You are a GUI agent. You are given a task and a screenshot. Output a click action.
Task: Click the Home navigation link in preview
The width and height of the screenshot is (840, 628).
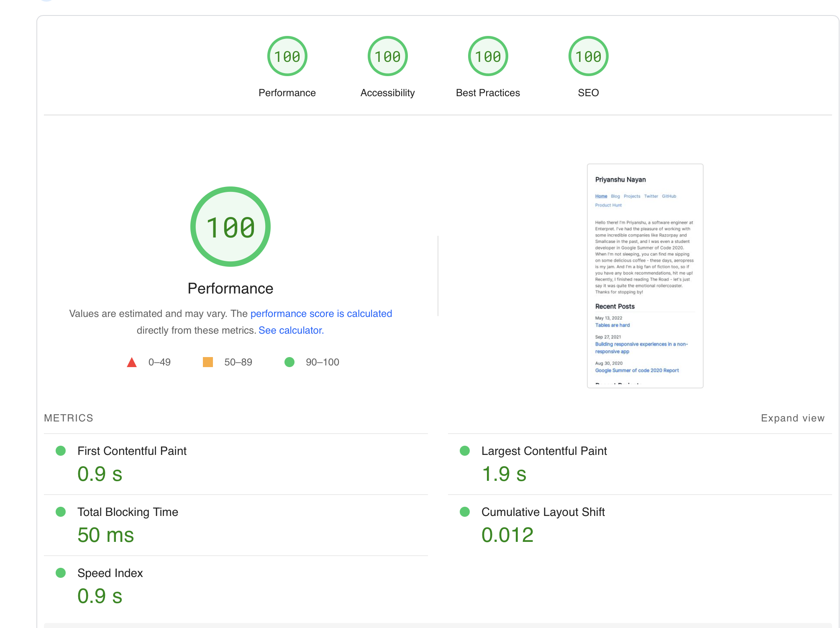point(601,196)
